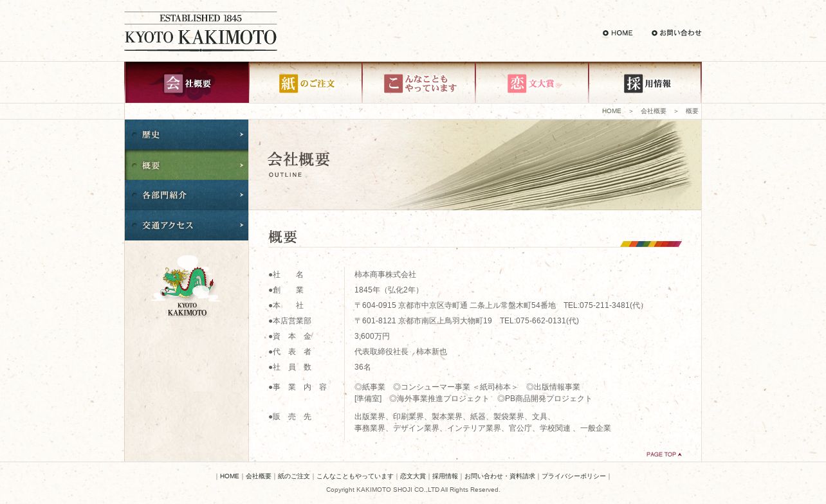The image size is (826, 504).
Task: Click 会社概要 in the breadcrumb trail
Action: click(654, 111)
